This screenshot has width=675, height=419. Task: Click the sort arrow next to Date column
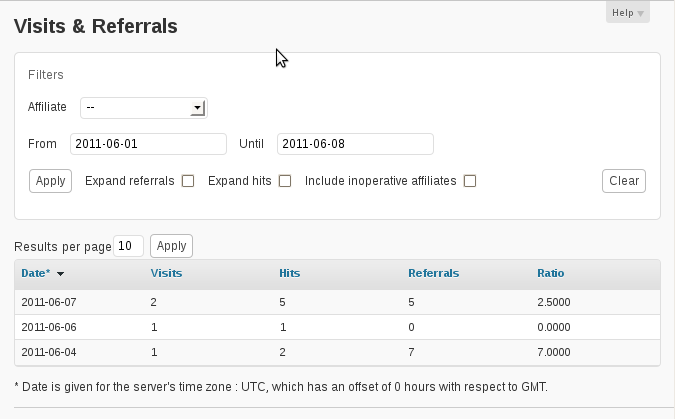click(x=60, y=274)
